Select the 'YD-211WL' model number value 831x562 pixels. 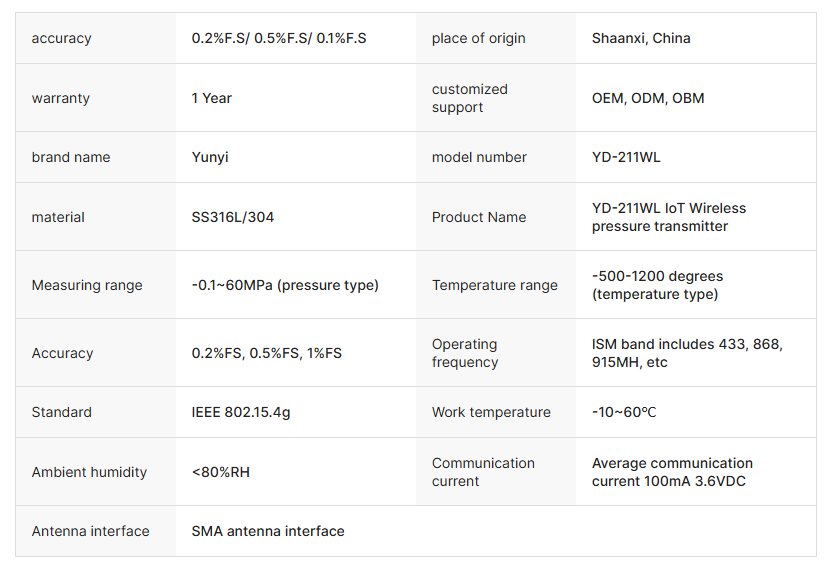point(626,157)
